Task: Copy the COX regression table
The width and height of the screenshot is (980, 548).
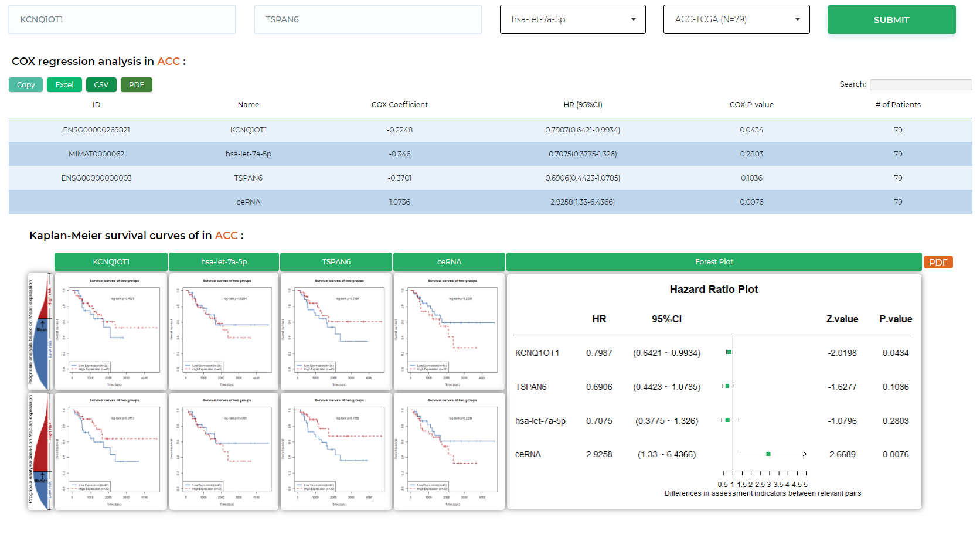Action: point(26,85)
